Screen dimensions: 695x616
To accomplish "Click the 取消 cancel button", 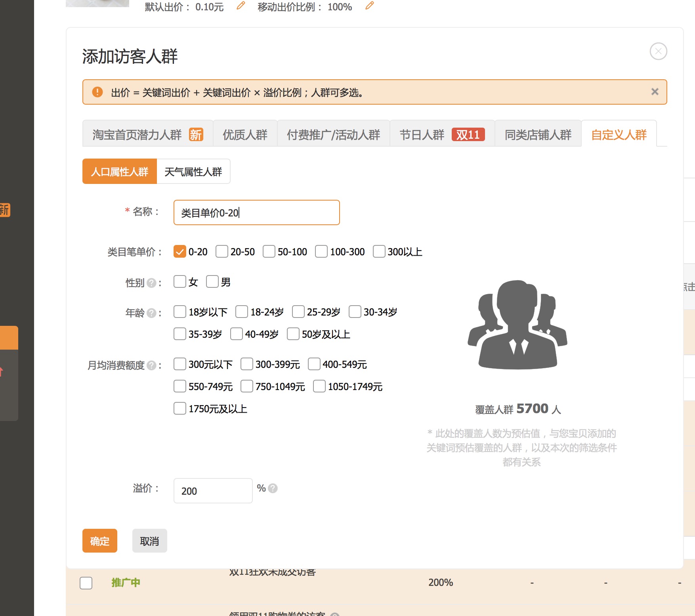I will (149, 540).
